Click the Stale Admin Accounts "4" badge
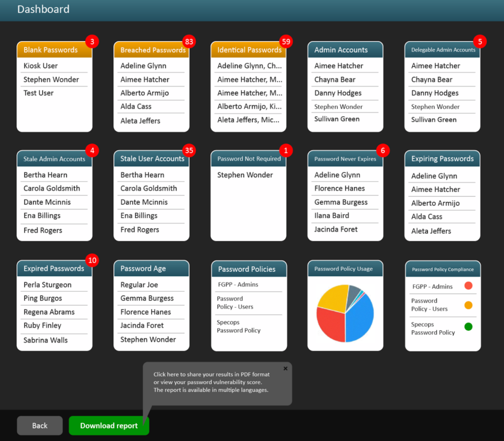Image resolution: width=504 pixels, height=441 pixels. (x=92, y=151)
